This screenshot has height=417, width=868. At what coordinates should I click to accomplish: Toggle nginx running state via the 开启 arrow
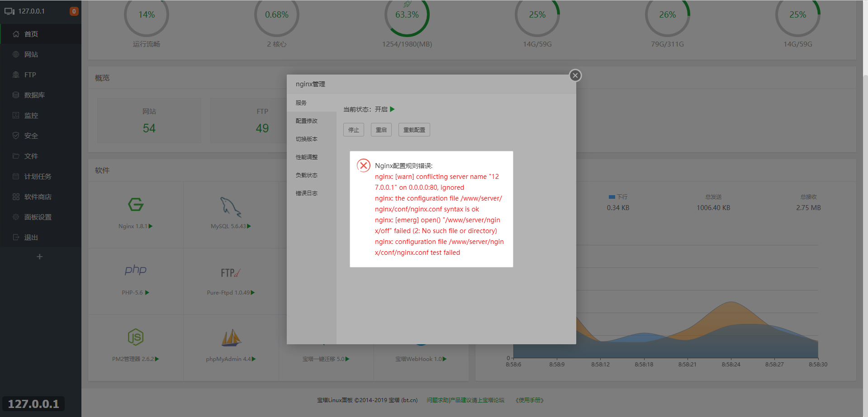tap(393, 109)
